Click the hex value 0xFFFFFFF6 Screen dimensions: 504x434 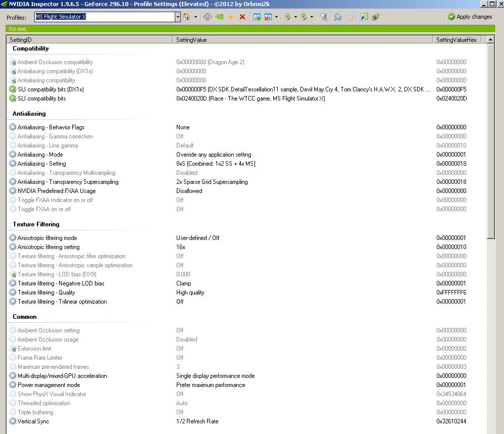pos(451,293)
